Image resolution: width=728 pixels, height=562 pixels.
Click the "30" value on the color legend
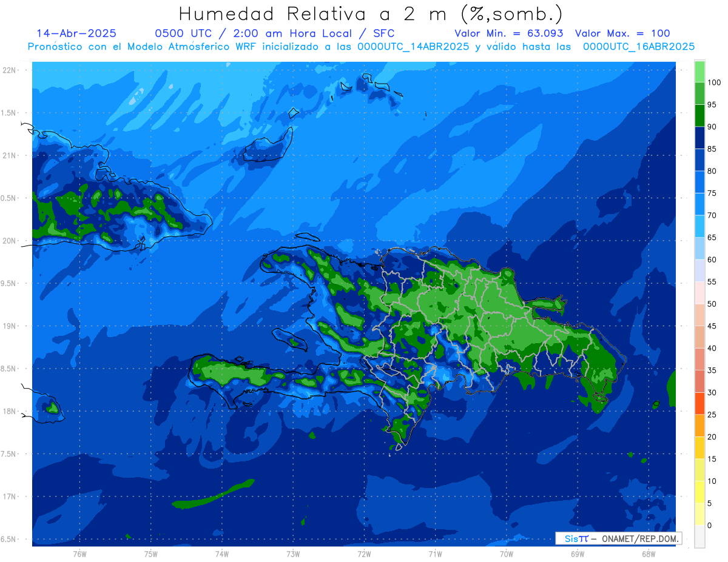click(712, 392)
